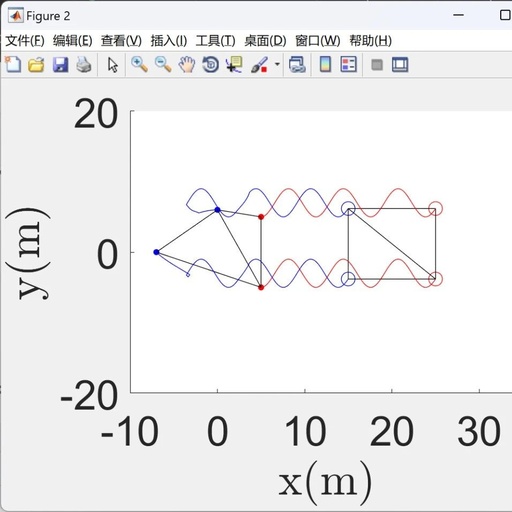The height and width of the screenshot is (512, 512).
Task: Open the 工具(T) menu
Action: 215,41
